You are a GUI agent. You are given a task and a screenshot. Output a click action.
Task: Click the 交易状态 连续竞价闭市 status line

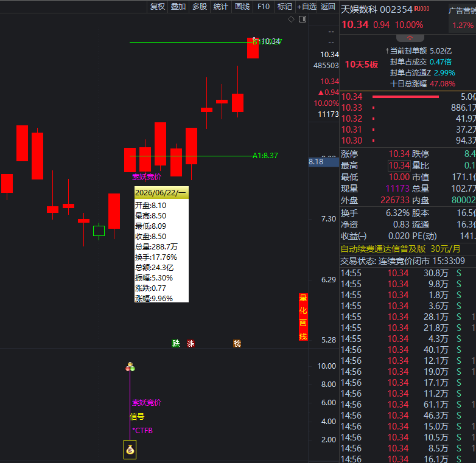(402, 261)
